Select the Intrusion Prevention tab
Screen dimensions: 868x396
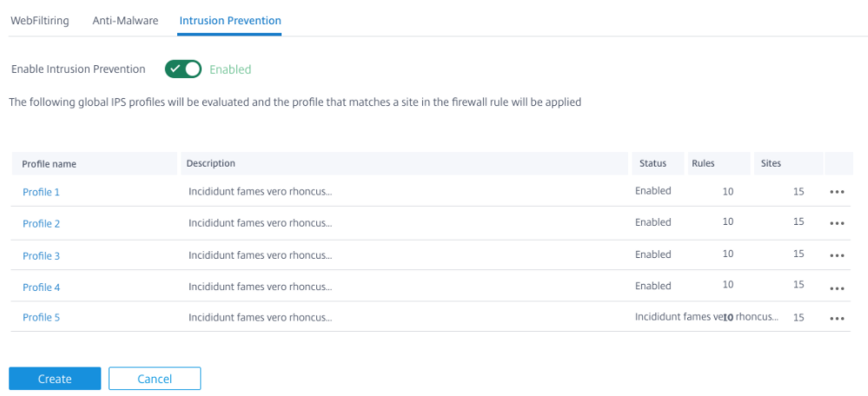229,21
